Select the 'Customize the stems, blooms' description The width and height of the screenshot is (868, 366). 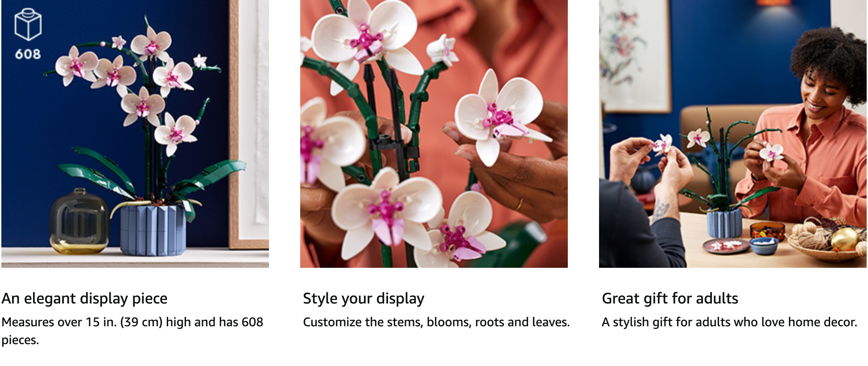click(x=436, y=322)
